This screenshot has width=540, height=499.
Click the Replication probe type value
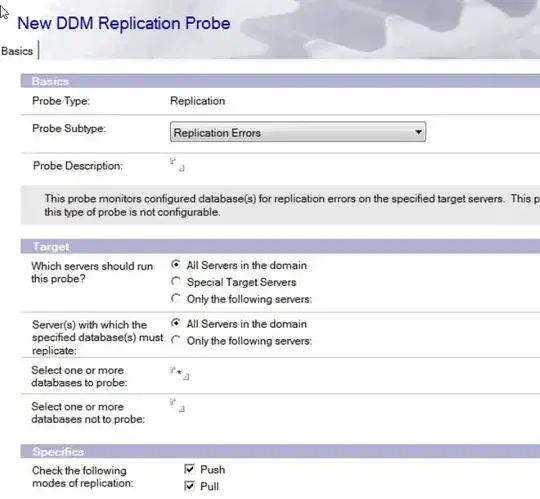pyautogui.click(x=198, y=101)
